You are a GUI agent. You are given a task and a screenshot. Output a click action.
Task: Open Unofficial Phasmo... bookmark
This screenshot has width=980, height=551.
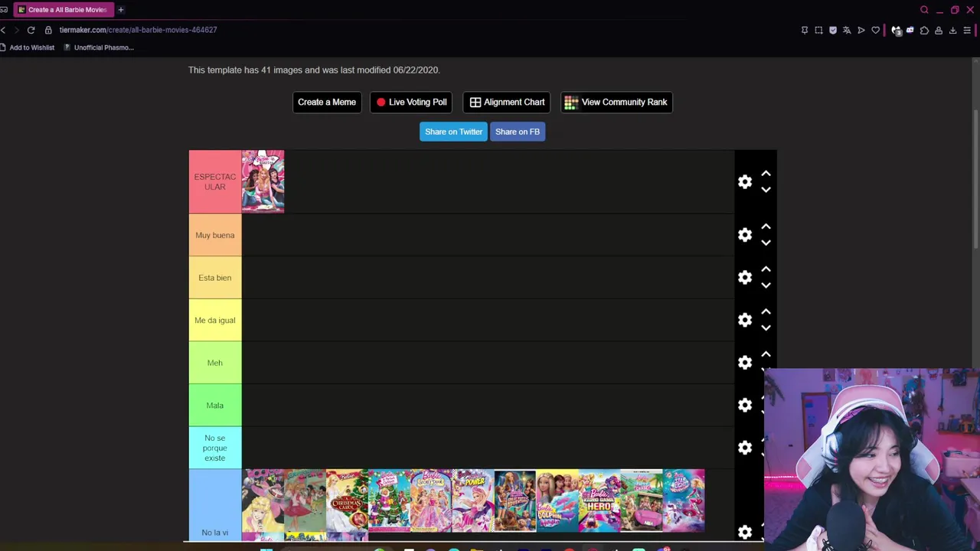[99, 47]
